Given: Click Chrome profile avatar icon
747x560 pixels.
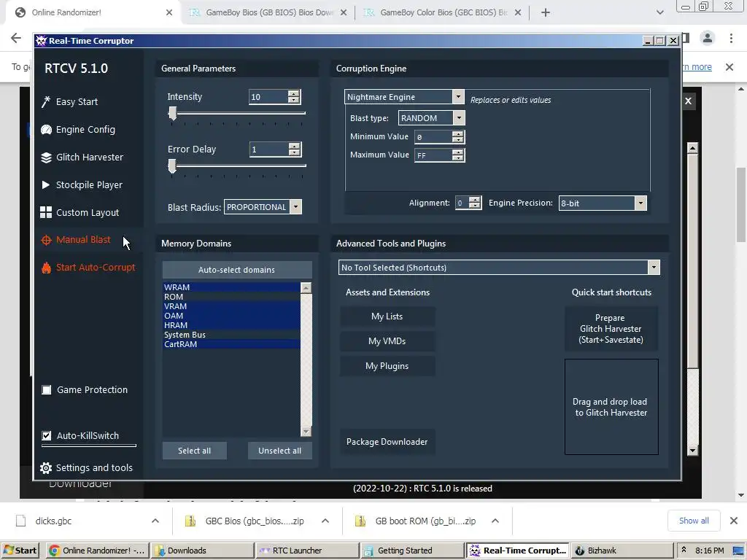Looking at the screenshot, I should click(708, 38).
